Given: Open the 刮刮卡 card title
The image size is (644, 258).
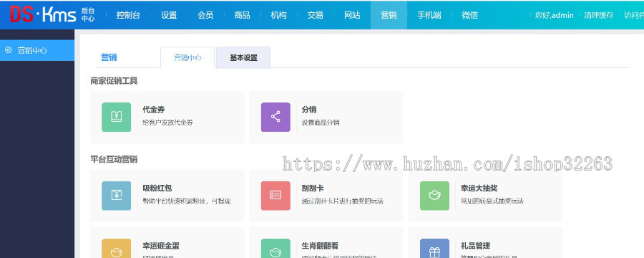Looking at the screenshot, I should pyautogui.click(x=313, y=188).
